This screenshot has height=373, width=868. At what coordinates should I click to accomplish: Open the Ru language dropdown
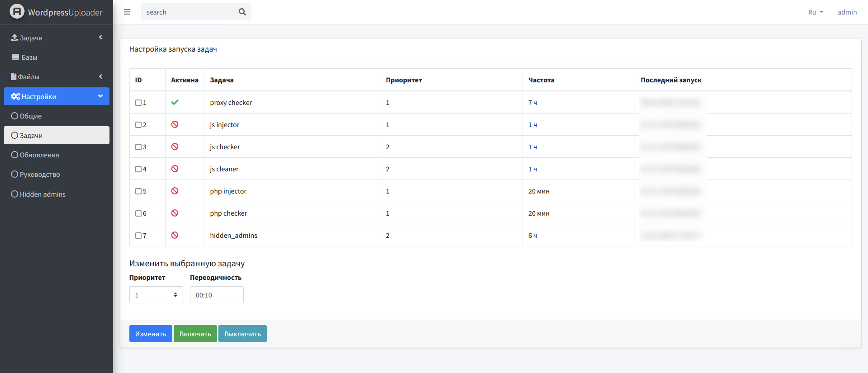pyautogui.click(x=815, y=12)
